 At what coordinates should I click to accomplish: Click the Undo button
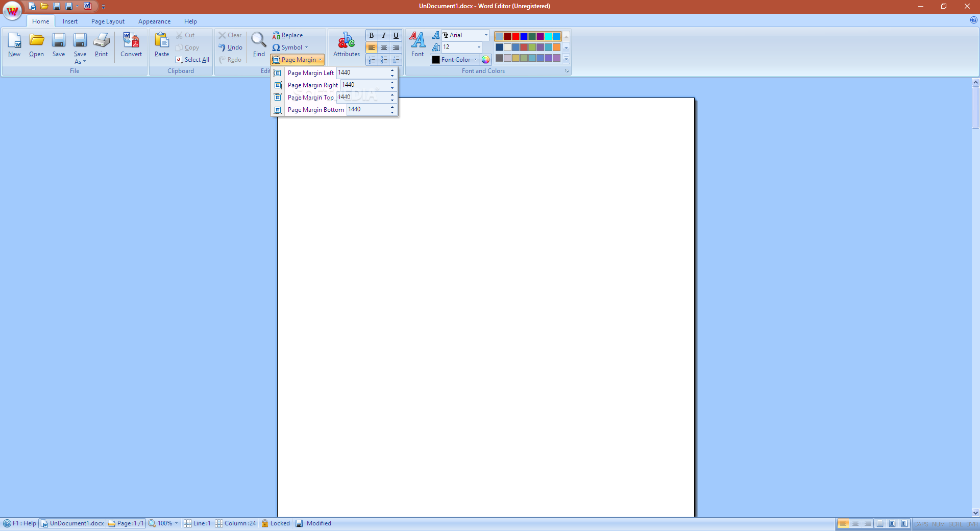(x=231, y=47)
